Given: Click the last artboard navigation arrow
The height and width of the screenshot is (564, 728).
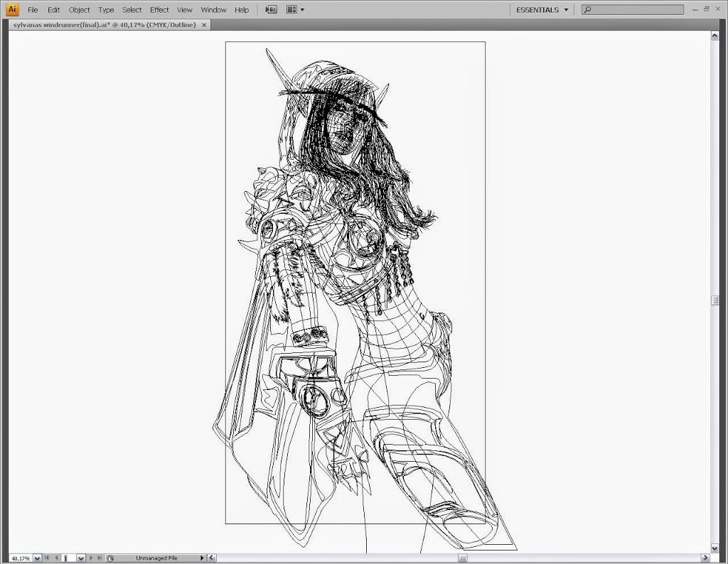Looking at the screenshot, I should (100, 558).
